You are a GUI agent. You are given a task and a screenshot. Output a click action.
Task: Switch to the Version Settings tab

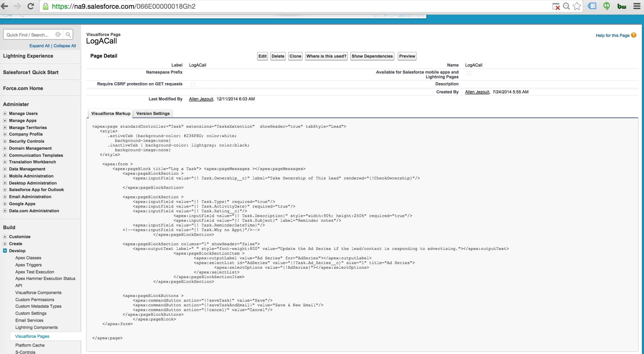(x=153, y=114)
